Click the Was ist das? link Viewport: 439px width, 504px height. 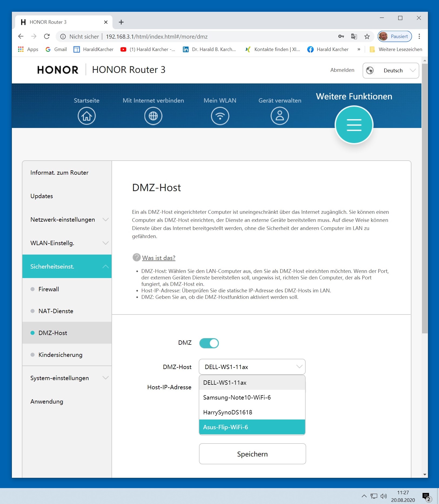click(x=159, y=258)
